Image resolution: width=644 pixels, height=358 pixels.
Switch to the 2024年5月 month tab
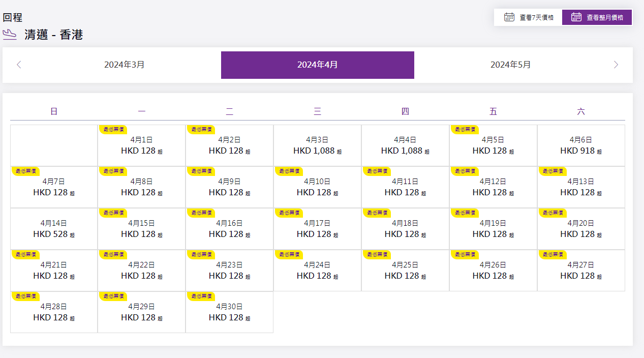click(x=510, y=65)
